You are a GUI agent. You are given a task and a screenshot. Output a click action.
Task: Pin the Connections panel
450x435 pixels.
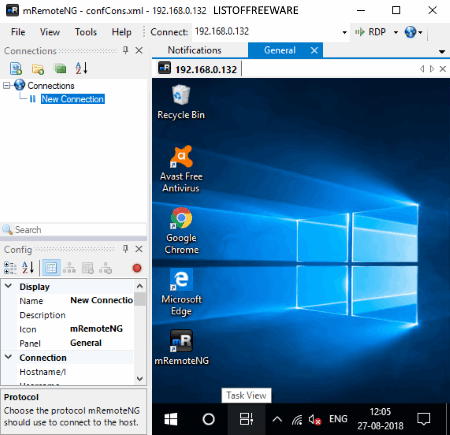click(125, 50)
